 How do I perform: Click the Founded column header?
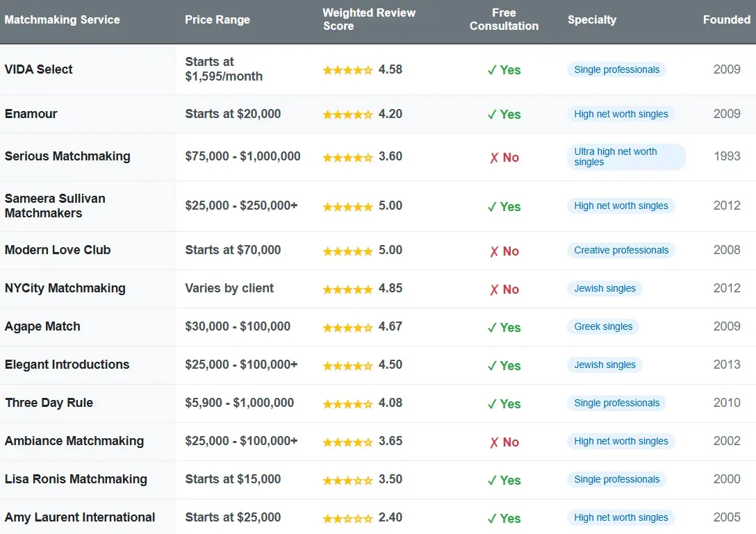(726, 20)
